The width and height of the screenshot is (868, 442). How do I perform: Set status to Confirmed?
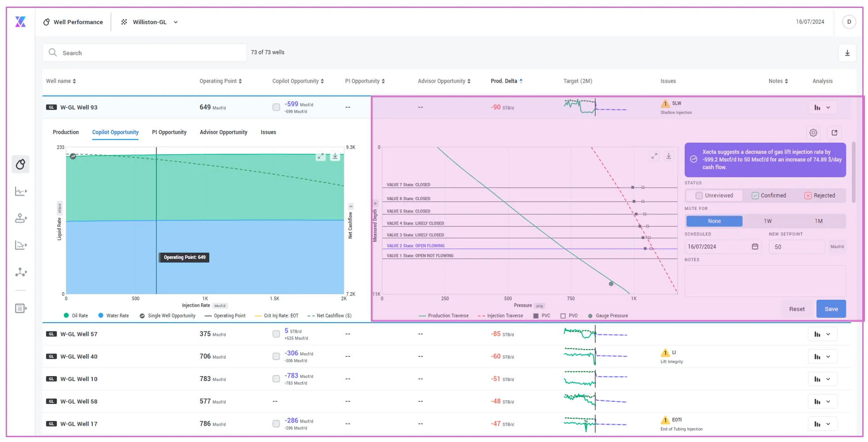(x=769, y=195)
